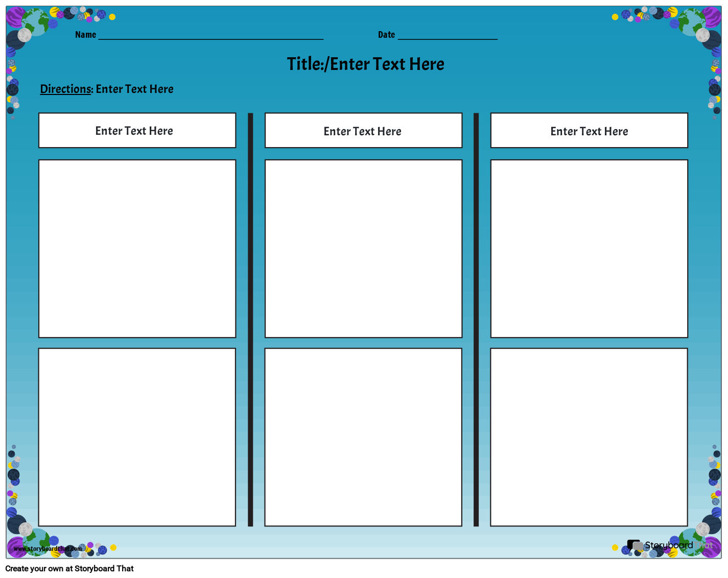Select the first column's Enter Text Here header
The image size is (728, 578).
[x=134, y=131]
